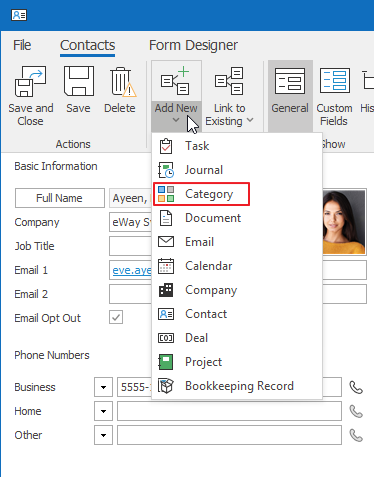
Task: Open the Other phone type dropdown
Action: point(103,435)
